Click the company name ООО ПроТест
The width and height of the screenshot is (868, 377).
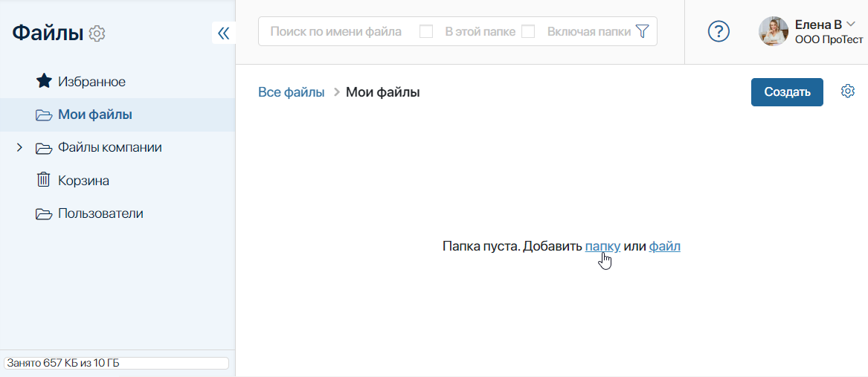coord(829,39)
